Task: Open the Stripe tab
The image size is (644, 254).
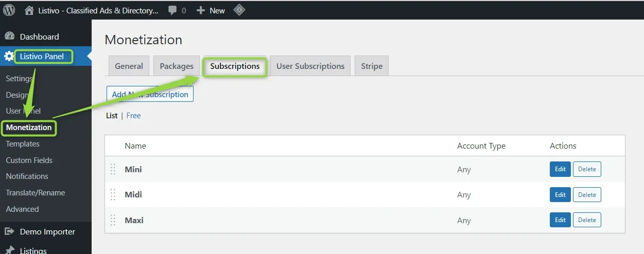Action: click(x=372, y=66)
